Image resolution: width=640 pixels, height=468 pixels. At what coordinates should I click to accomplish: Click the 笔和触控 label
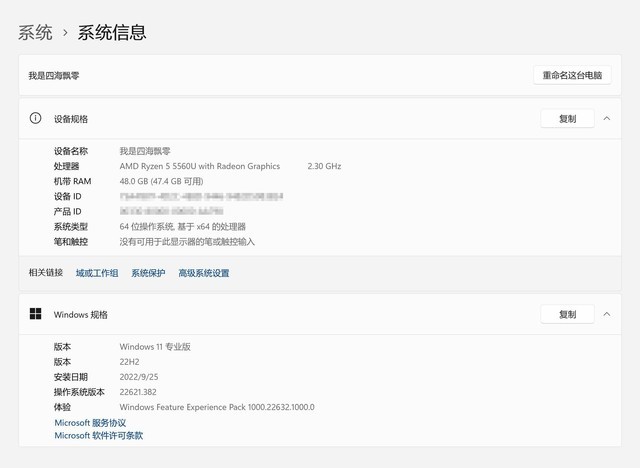pyautogui.click(x=71, y=242)
